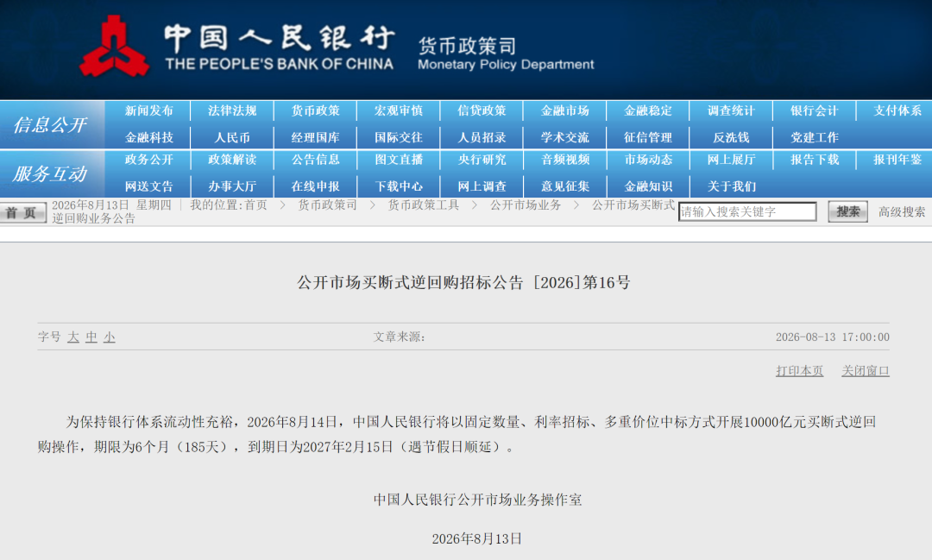Open 报告下载 page
The height and width of the screenshot is (560, 932).
coord(815,160)
